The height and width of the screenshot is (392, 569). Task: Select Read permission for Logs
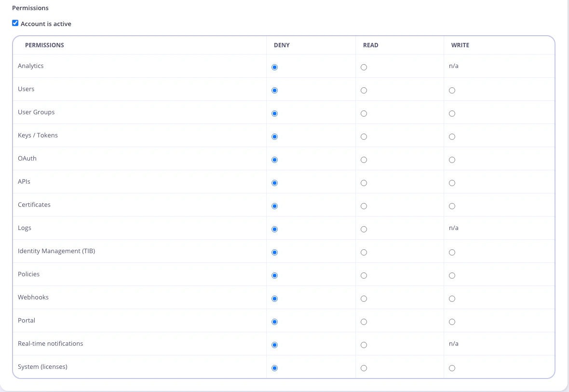(364, 229)
